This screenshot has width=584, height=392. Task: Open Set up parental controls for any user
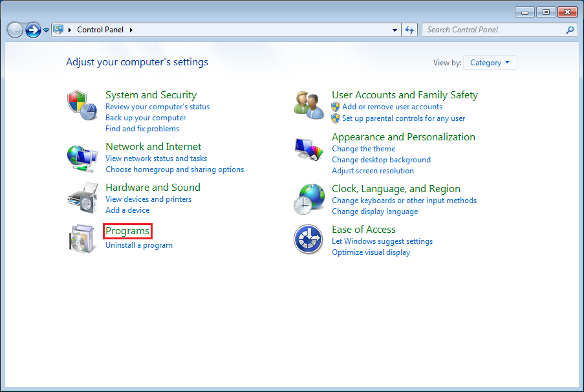(x=404, y=118)
